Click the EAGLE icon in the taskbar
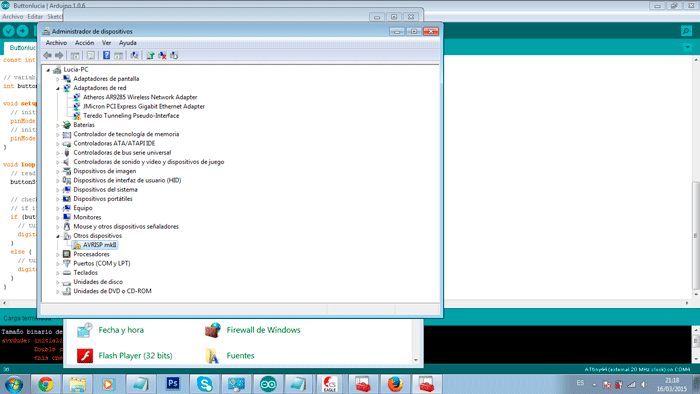Screen dimensions: 700x394 330,383
